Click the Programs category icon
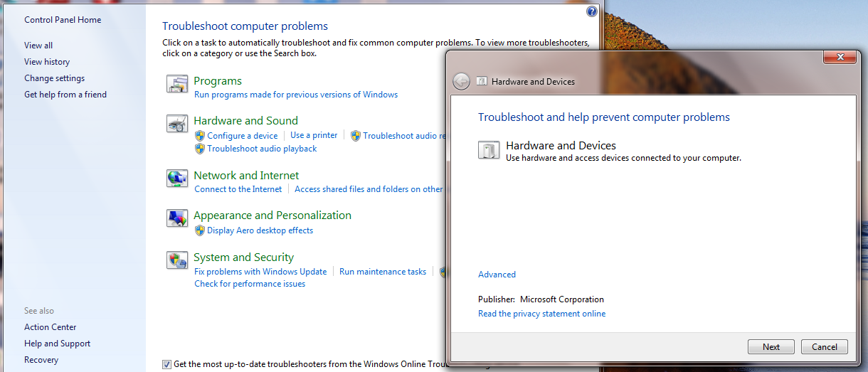The height and width of the screenshot is (372, 868). click(177, 85)
